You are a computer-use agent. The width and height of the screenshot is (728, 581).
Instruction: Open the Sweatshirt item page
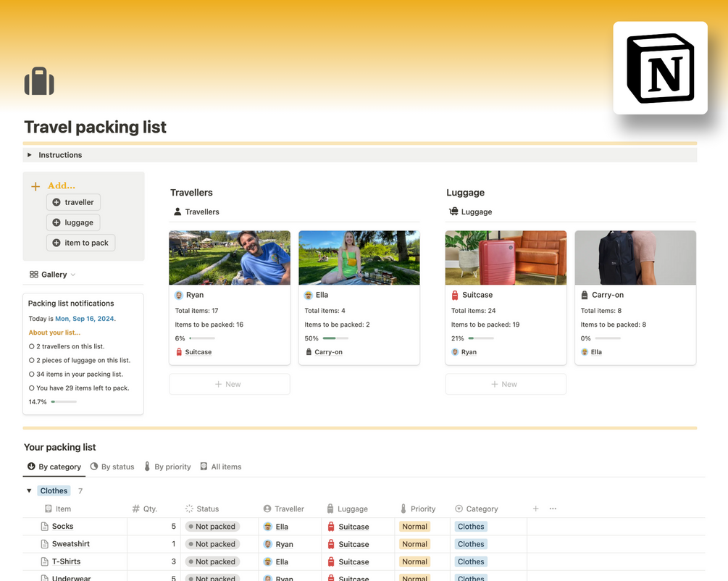click(70, 544)
